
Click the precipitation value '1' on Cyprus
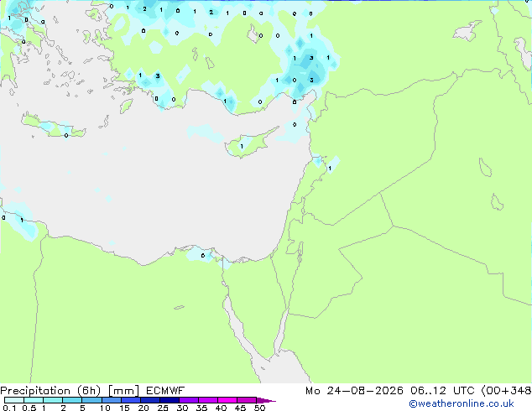(242, 147)
